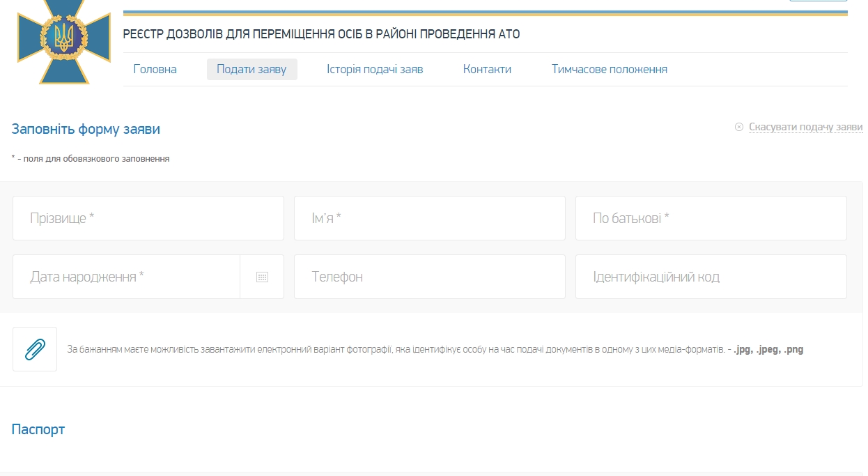This screenshot has height=476, width=868.
Task: Select the По батькові text field
Action: 711,218
